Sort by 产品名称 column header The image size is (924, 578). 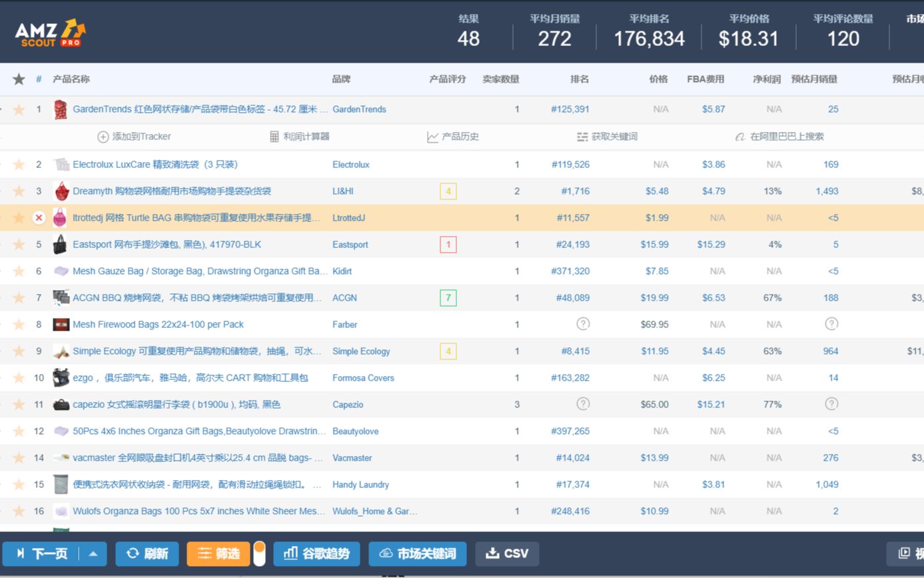pyautogui.click(x=71, y=79)
